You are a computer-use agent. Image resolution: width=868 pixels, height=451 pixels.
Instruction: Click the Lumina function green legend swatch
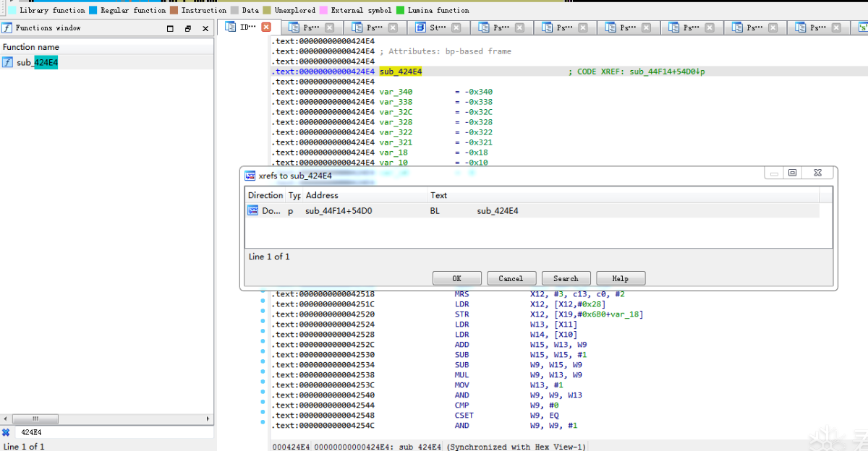click(x=401, y=10)
